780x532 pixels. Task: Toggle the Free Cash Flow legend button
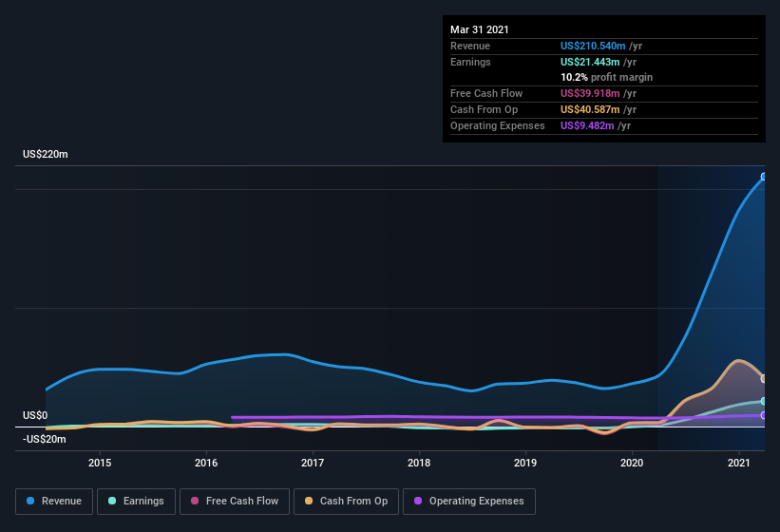(x=235, y=502)
